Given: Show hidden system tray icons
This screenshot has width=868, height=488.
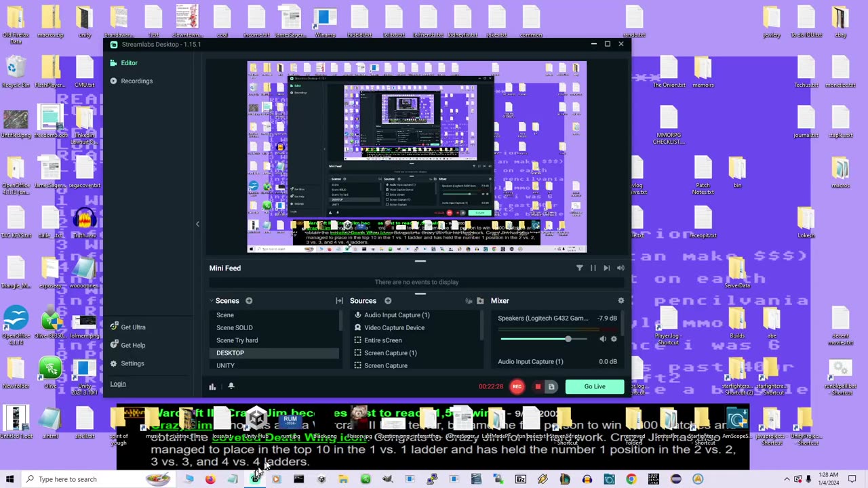Looking at the screenshot, I should coord(787,479).
